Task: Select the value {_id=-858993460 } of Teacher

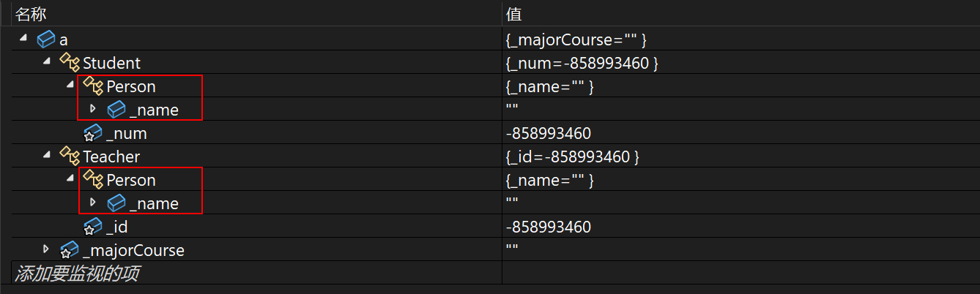Action: (572, 157)
